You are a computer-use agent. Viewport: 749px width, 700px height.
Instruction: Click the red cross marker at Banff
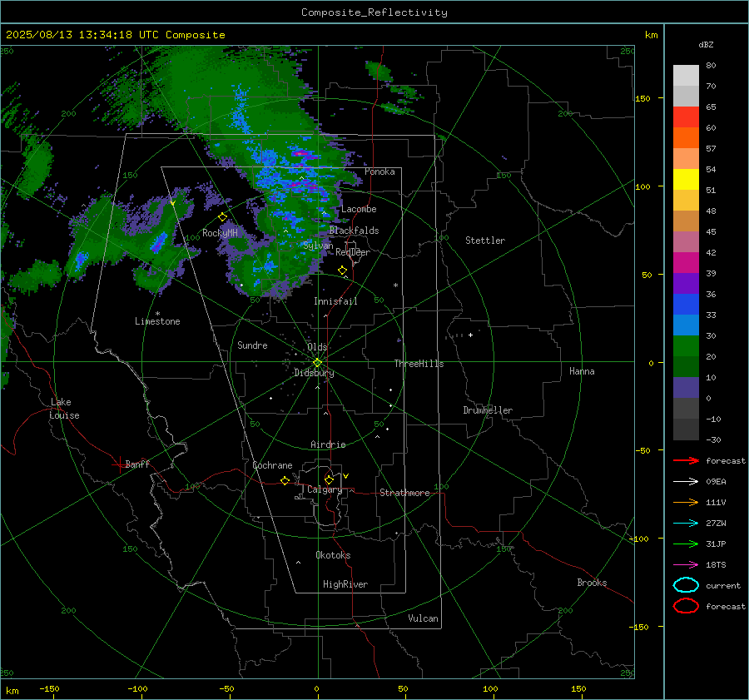[119, 464]
